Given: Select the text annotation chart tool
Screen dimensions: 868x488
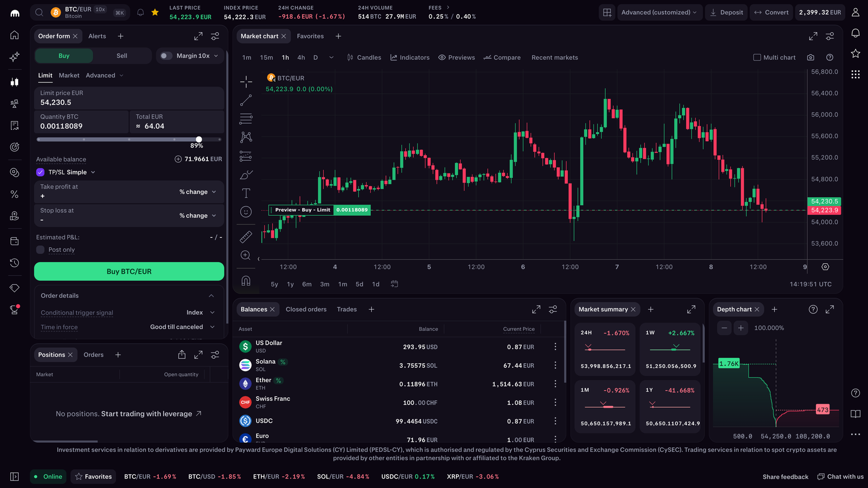Looking at the screenshot, I should click(246, 193).
